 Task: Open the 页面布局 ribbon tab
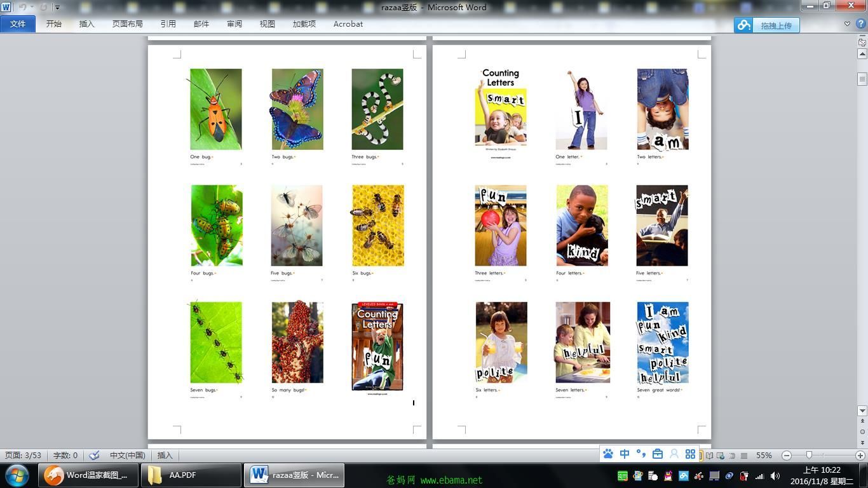128,24
